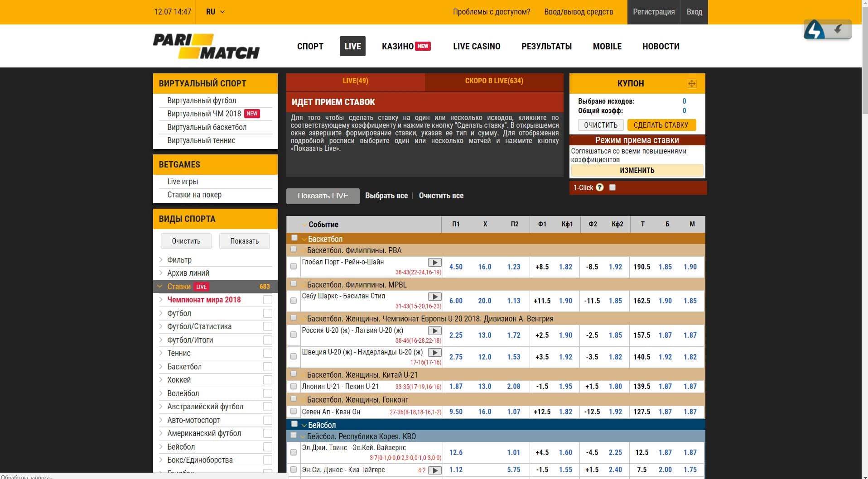This screenshot has width=868, height=479.
Task: Enable the 1-Click betting checkbox
Action: click(x=612, y=187)
